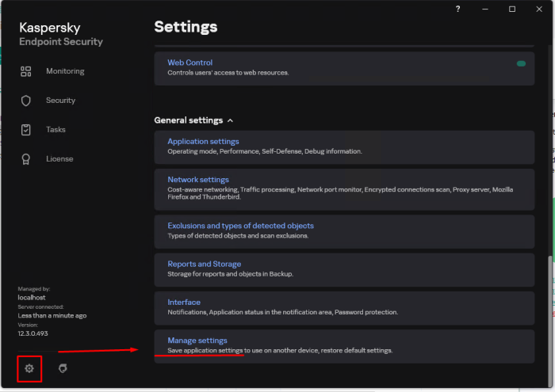Open the Monitoring menu item
The width and height of the screenshot is (555, 392).
(65, 71)
